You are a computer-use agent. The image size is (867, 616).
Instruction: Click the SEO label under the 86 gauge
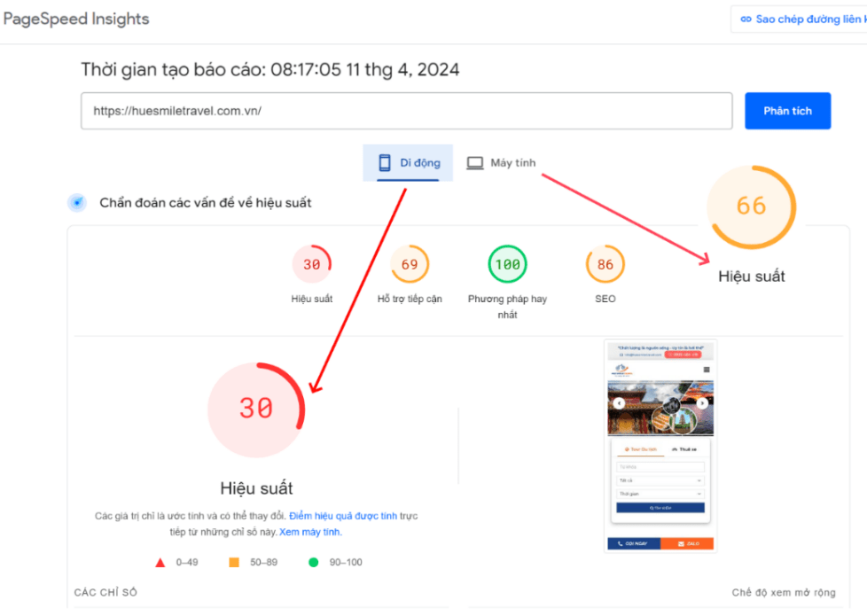[x=605, y=300]
